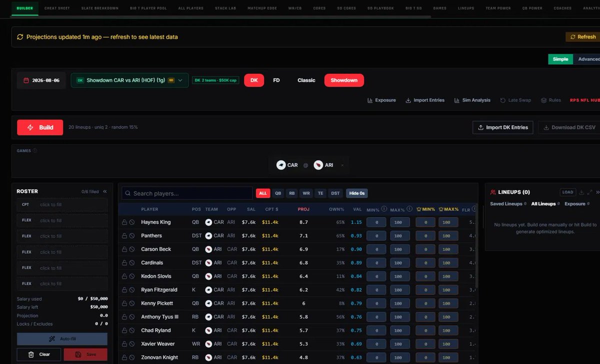Open the 2026-08-06 date picker
The height and width of the screenshot is (364, 600).
click(x=41, y=80)
